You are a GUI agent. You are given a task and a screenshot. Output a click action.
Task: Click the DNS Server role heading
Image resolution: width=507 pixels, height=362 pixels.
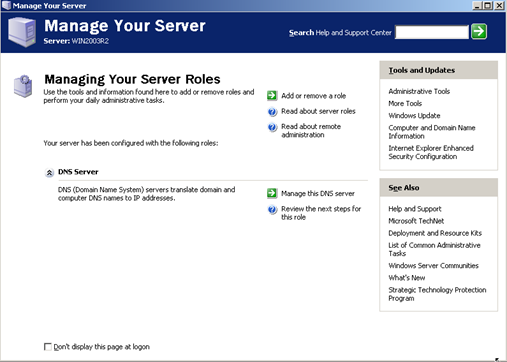click(78, 172)
